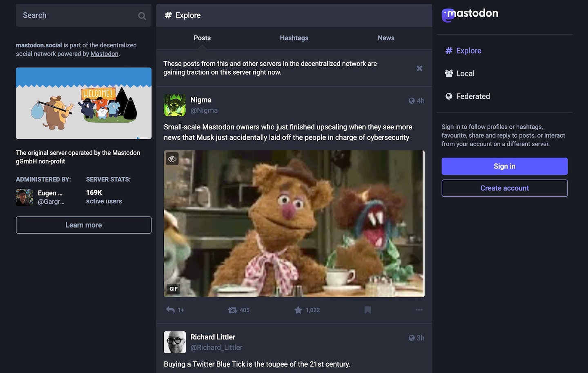This screenshot has height=373, width=588.
Task: Reply to Nigma's post
Action: tap(170, 310)
